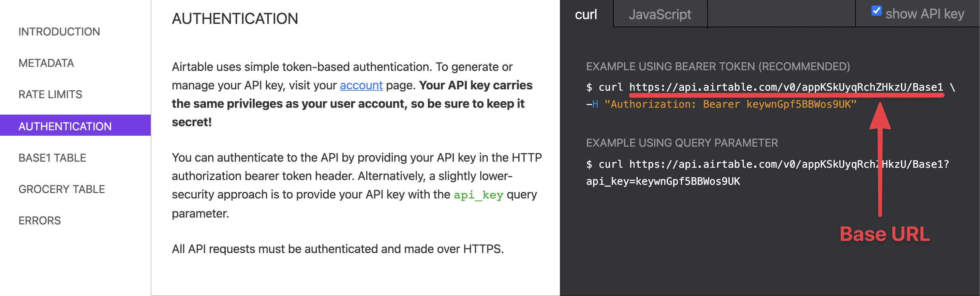Open the Errors section
980x296 pixels.
pos(40,221)
